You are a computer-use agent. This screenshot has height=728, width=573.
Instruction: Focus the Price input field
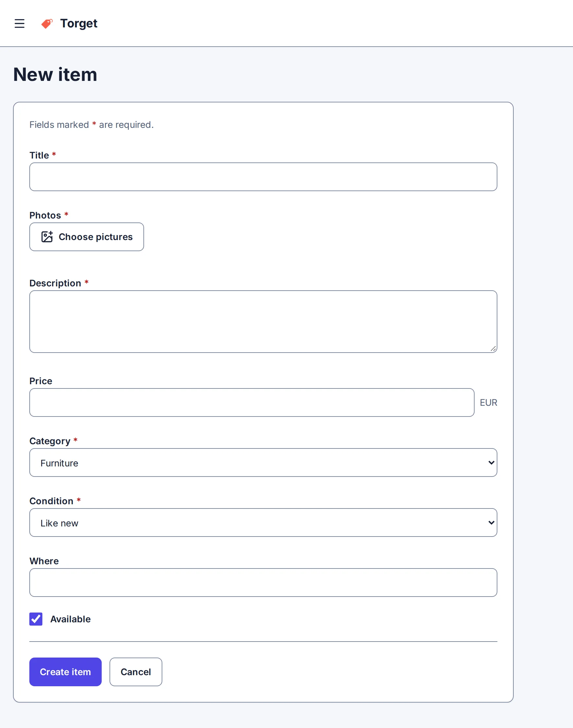pos(252,402)
